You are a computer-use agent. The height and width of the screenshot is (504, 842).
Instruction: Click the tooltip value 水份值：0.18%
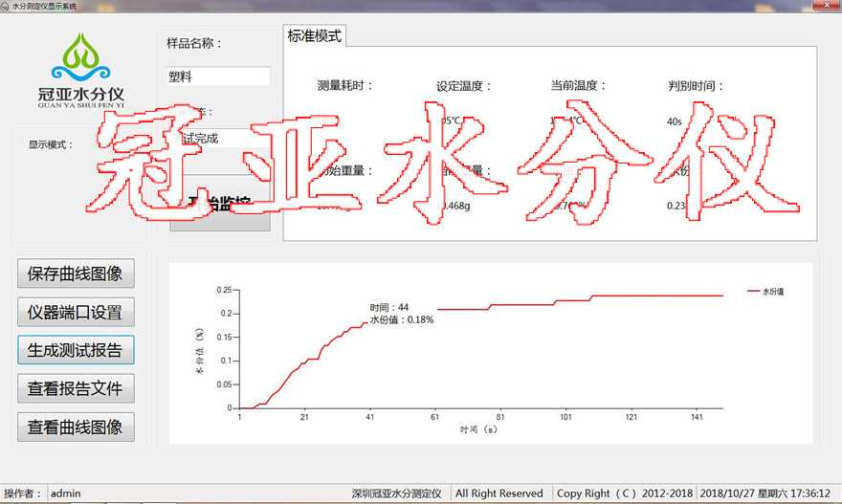click(x=402, y=319)
